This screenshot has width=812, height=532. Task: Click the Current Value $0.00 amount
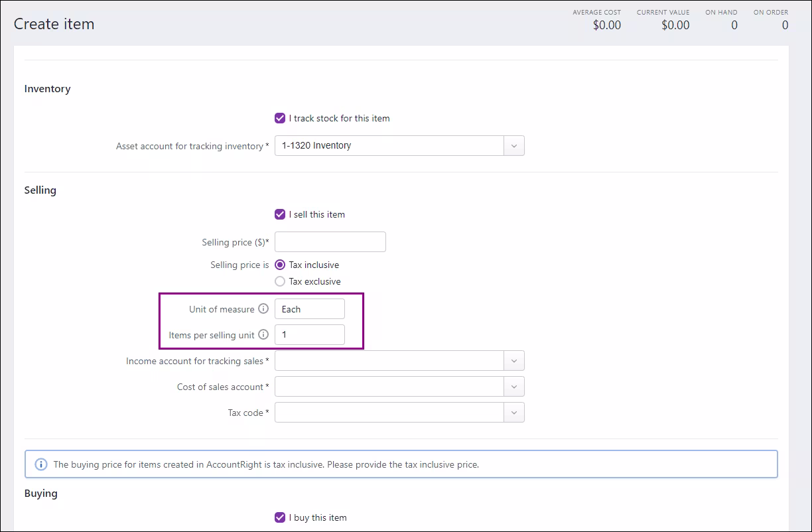pos(675,25)
